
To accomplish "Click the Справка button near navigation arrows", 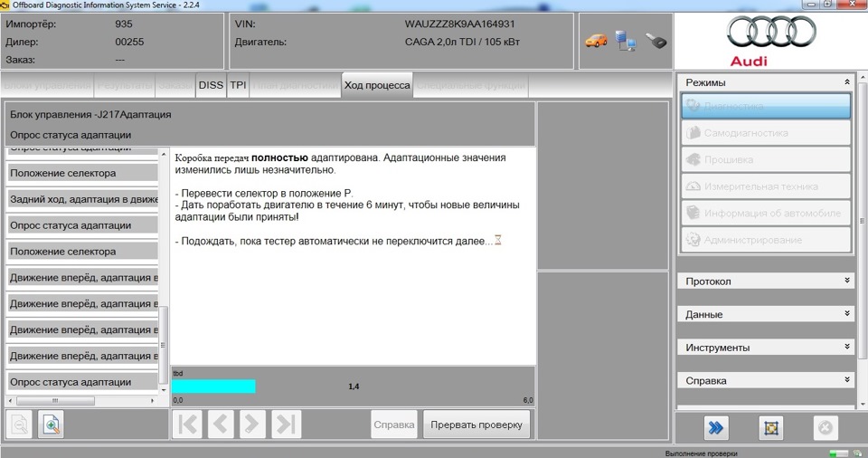I will tap(393, 425).
